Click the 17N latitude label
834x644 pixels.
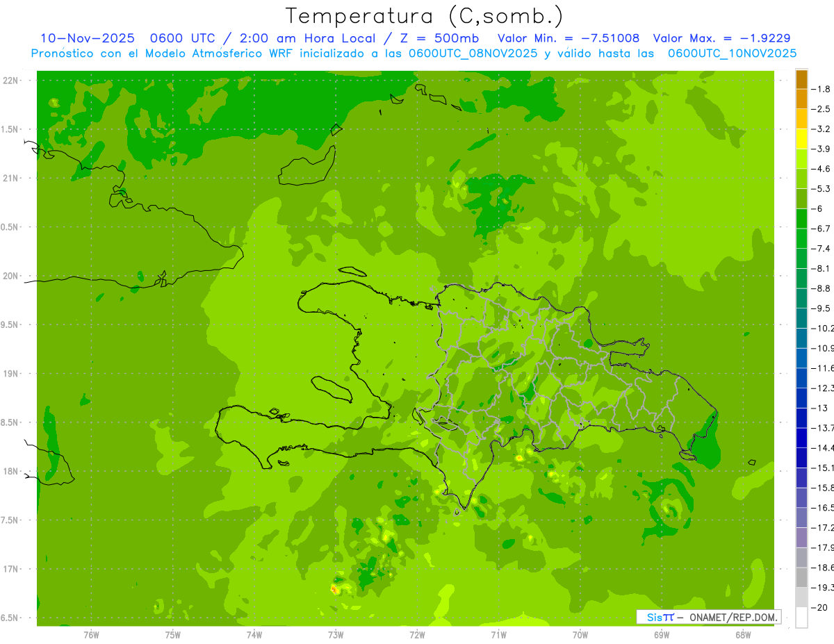coord(11,569)
